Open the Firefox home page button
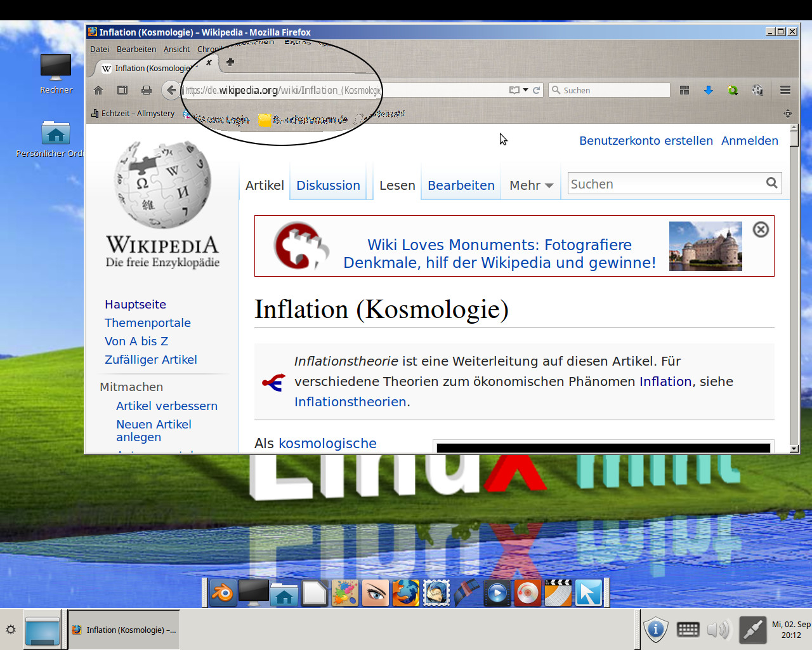The width and height of the screenshot is (812, 650). click(98, 90)
